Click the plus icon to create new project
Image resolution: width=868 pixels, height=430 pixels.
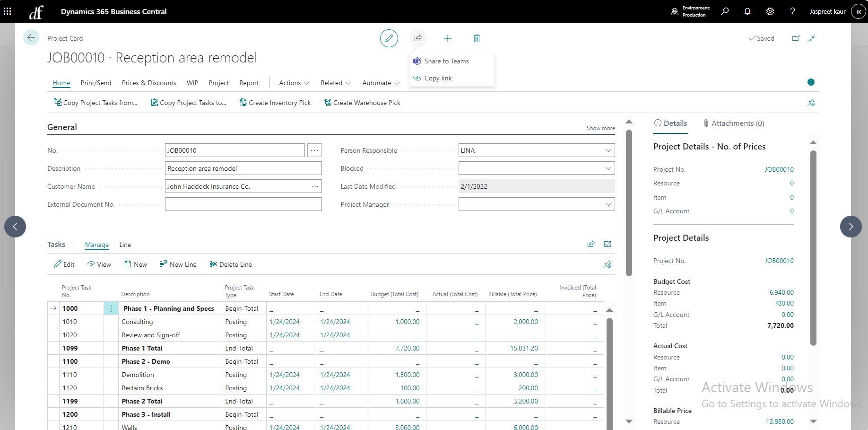[x=447, y=38]
